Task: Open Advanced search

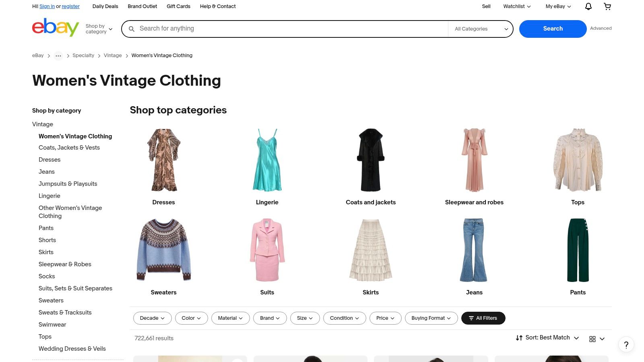Action: pyautogui.click(x=601, y=28)
